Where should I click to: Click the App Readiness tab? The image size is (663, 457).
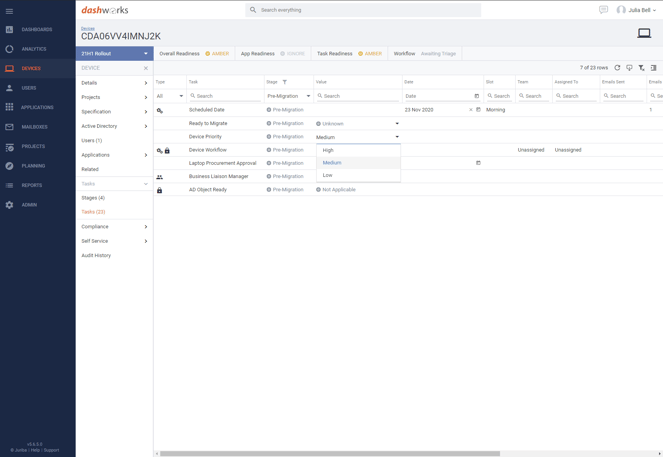[x=273, y=54]
